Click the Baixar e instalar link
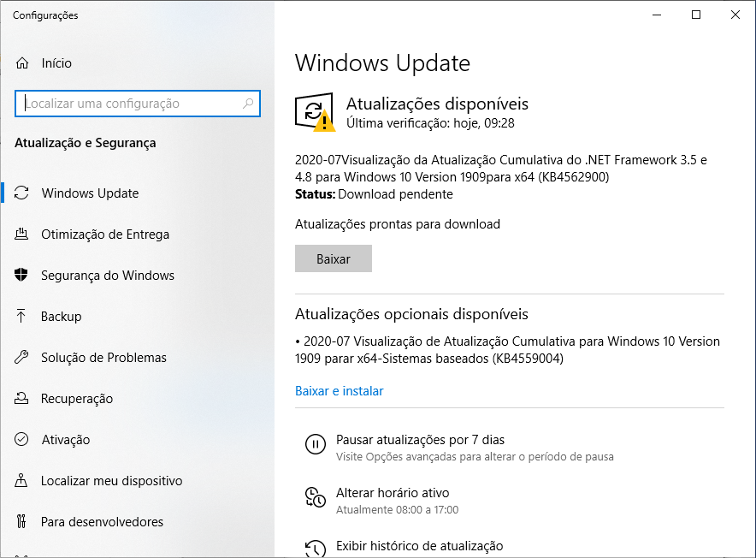Screen dimensions: 756x558 (339, 390)
